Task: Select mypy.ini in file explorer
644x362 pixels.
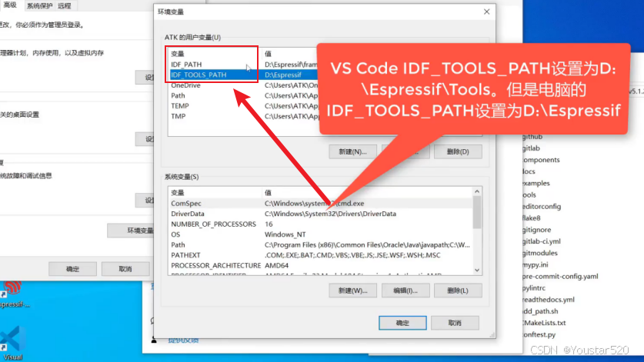Action: coord(536,265)
